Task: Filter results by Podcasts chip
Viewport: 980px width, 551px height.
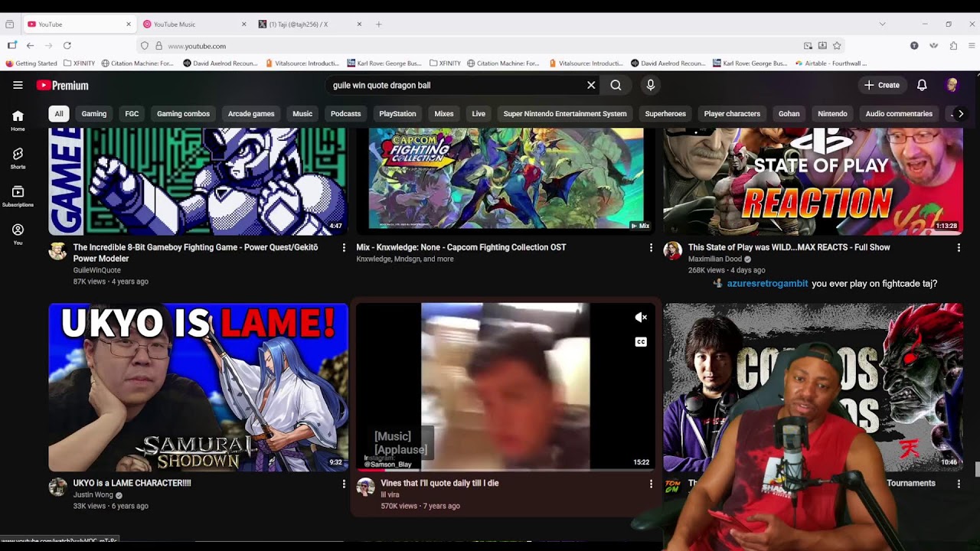Action: (345, 114)
